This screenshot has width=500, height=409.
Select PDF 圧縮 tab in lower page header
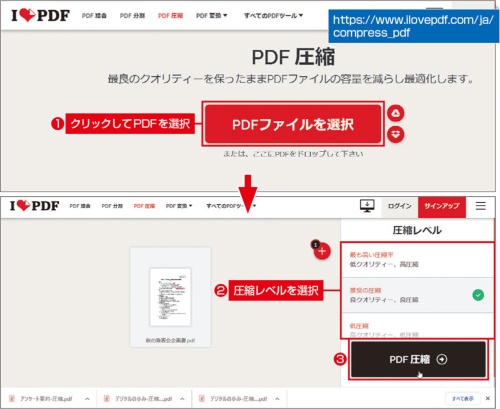tap(144, 206)
